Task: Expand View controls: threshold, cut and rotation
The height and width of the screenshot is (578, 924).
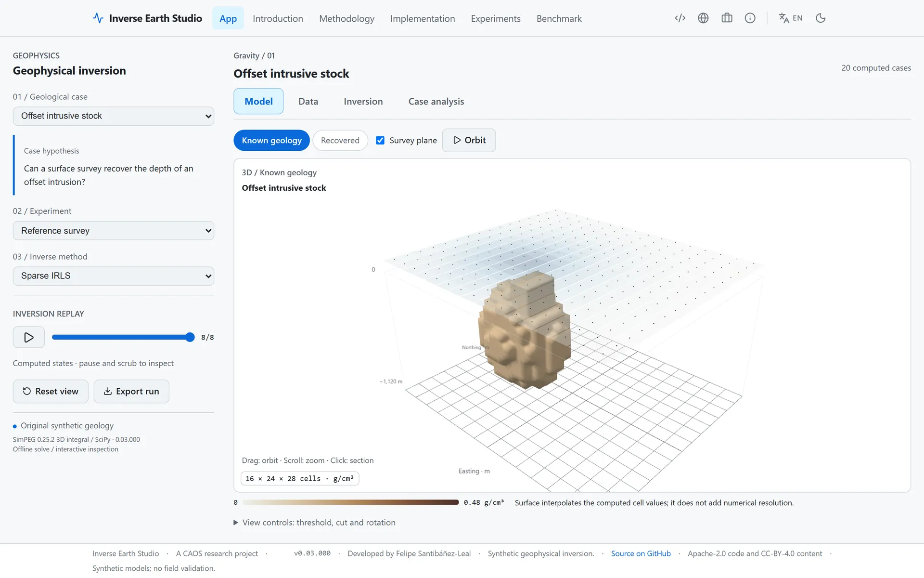Action: coord(315,523)
